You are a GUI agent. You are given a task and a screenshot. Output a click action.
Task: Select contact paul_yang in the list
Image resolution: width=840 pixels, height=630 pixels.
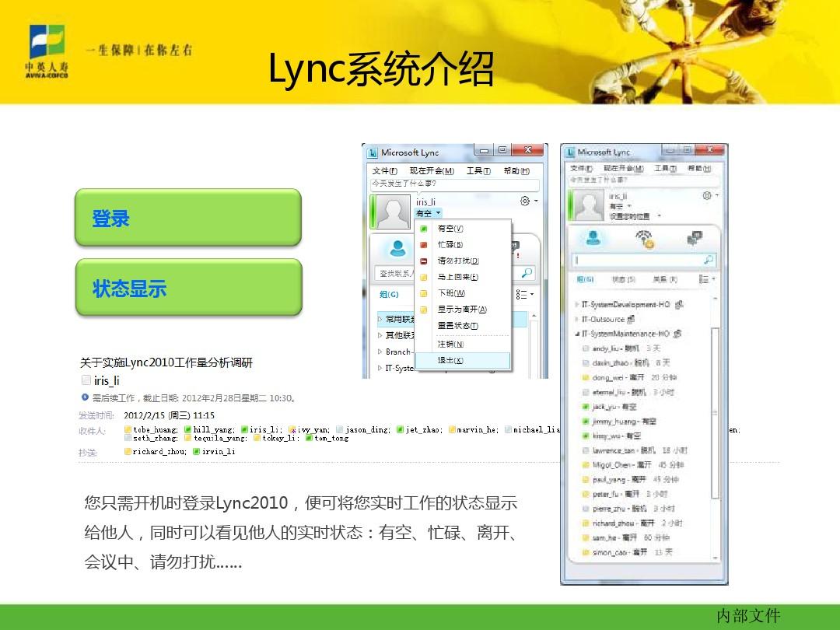631,479
